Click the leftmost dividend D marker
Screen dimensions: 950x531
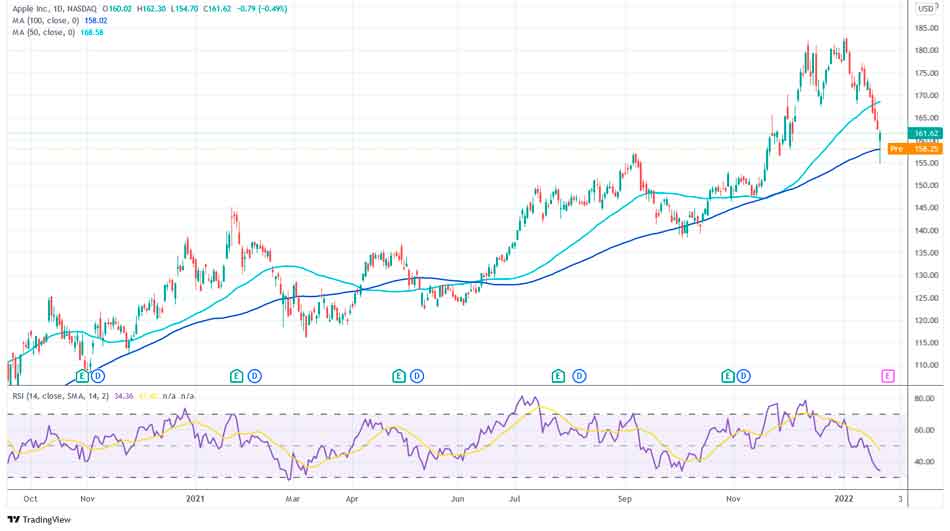[98, 376]
